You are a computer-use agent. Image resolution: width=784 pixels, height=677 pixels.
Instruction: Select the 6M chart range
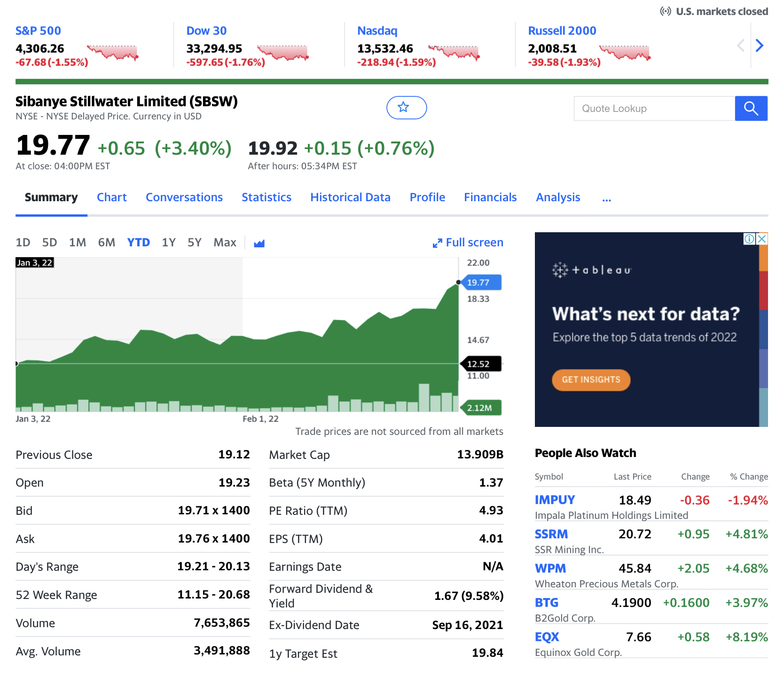coord(107,243)
